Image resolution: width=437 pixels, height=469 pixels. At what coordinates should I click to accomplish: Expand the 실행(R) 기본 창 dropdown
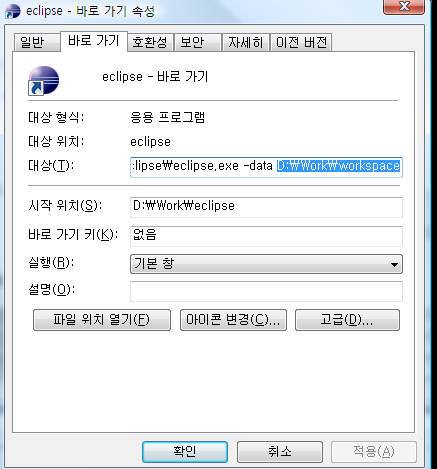tap(266, 264)
